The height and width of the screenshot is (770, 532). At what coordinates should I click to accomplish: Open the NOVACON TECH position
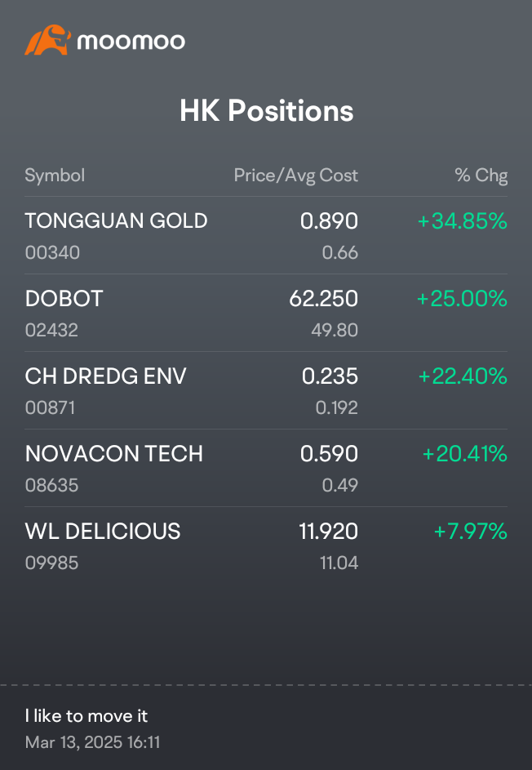266,468
